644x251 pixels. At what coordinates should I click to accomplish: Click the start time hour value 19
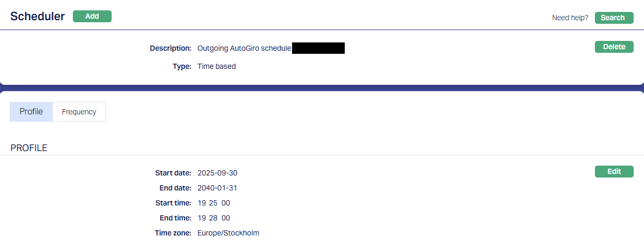click(202, 203)
